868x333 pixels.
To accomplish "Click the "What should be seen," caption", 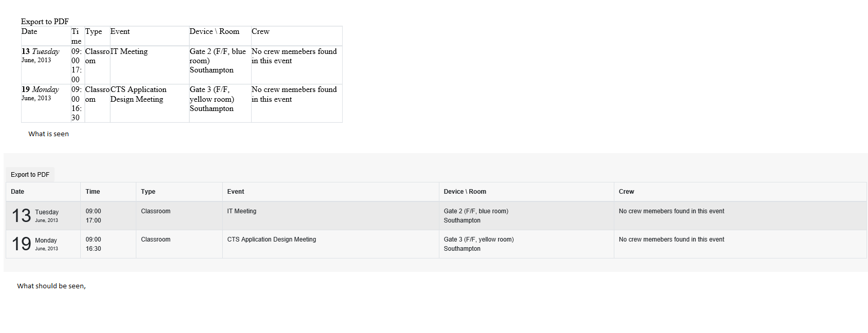I will click(x=51, y=286).
